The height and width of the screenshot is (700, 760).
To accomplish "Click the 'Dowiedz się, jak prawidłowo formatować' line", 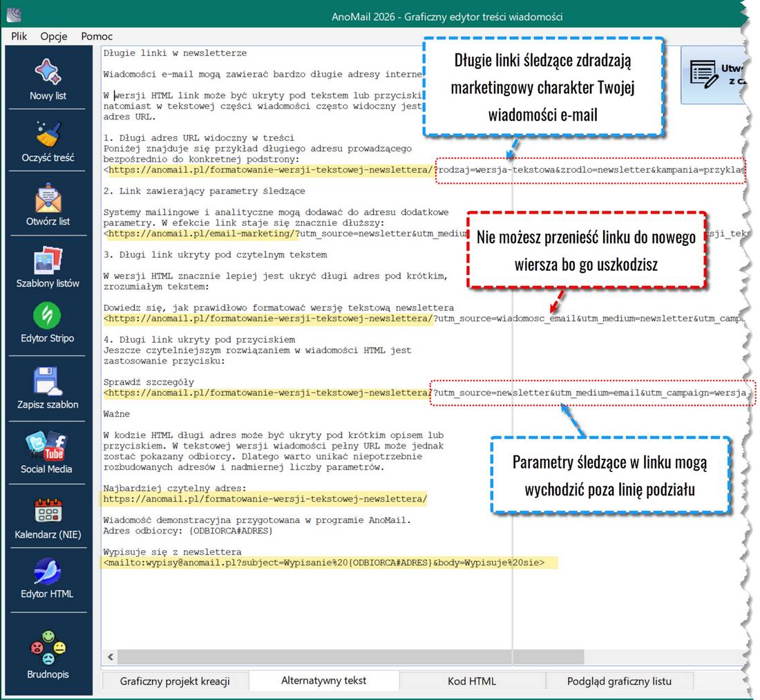I will click(x=278, y=308).
